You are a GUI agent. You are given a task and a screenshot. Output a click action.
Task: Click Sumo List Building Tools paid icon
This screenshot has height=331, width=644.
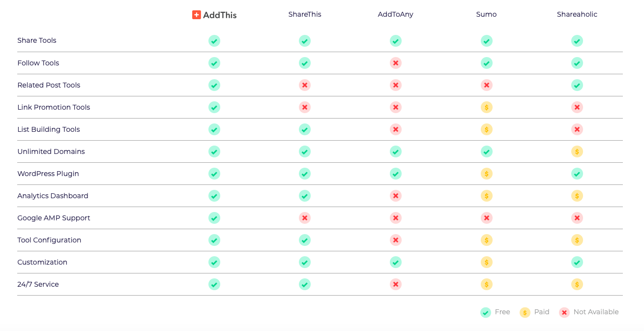click(x=487, y=129)
